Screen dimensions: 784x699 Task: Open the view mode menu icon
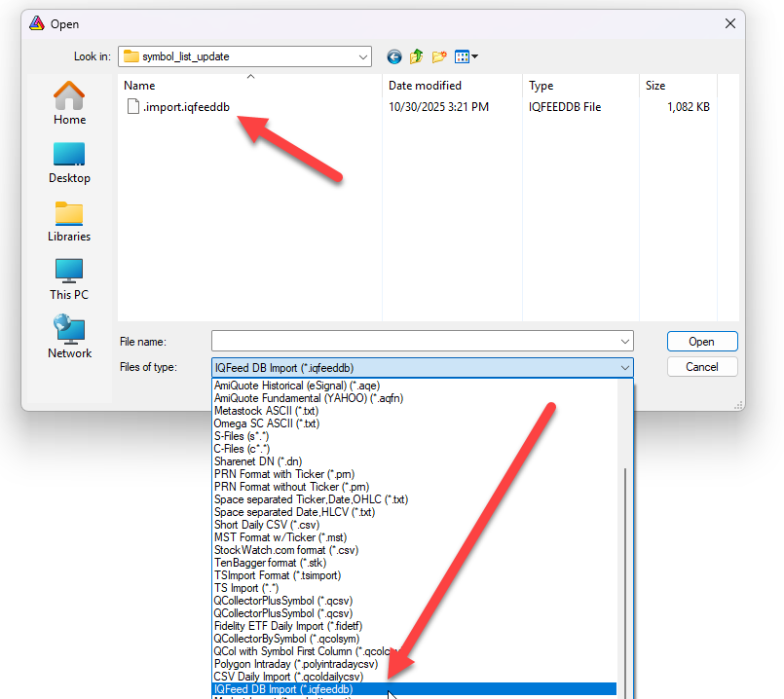pos(462,56)
